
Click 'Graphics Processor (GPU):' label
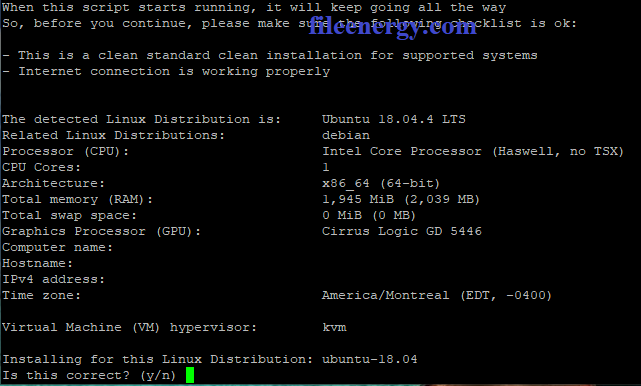(x=101, y=231)
